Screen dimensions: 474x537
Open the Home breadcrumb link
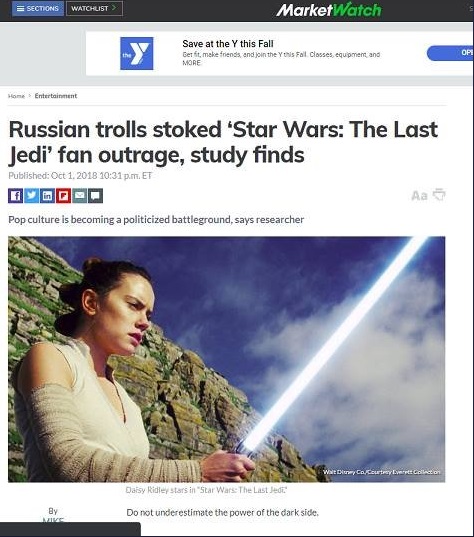pyautogui.click(x=16, y=96)
